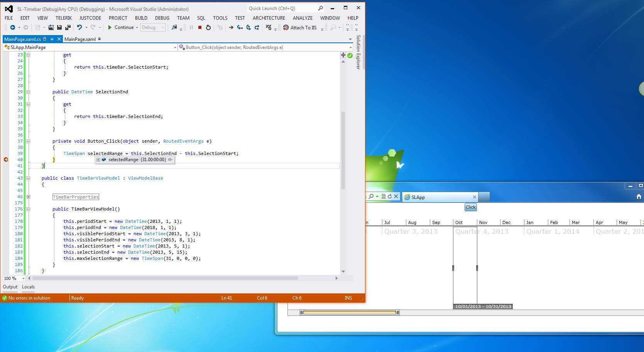The image size is (644, 352).
Task: Click the browser Home icon
Action: (639, 197)
